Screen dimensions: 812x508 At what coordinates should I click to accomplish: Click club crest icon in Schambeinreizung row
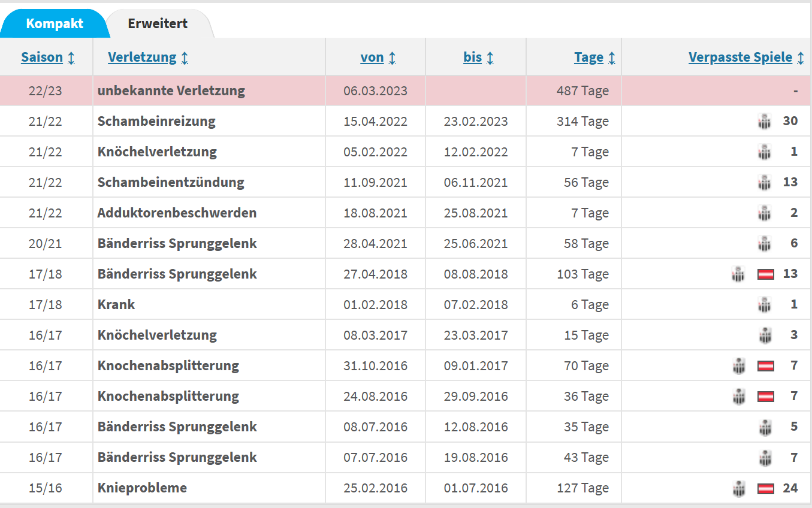click(764, 122)
